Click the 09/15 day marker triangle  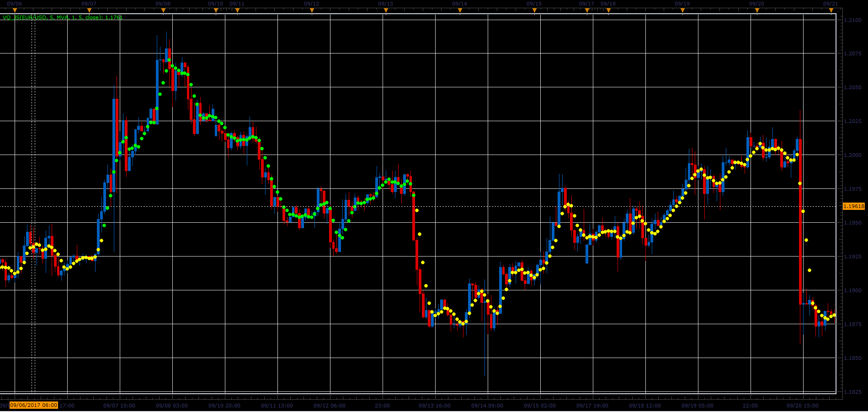tap(534, 11)
